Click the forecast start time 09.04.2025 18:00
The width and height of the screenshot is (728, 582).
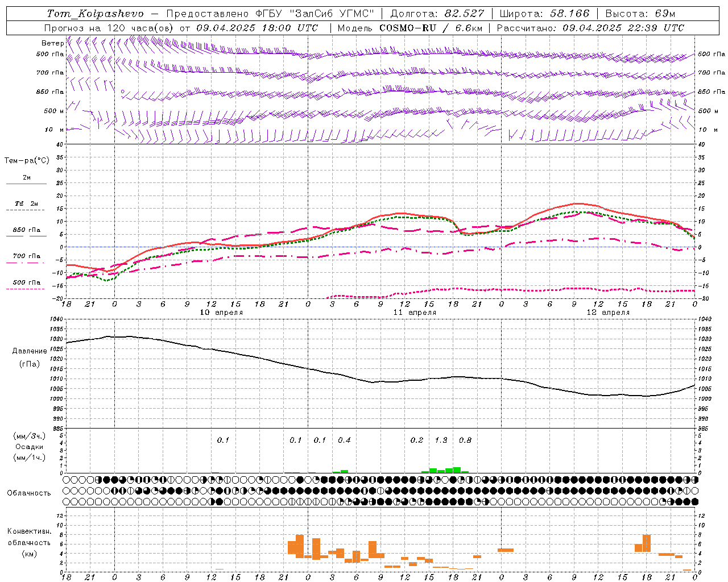pos(243,28)
